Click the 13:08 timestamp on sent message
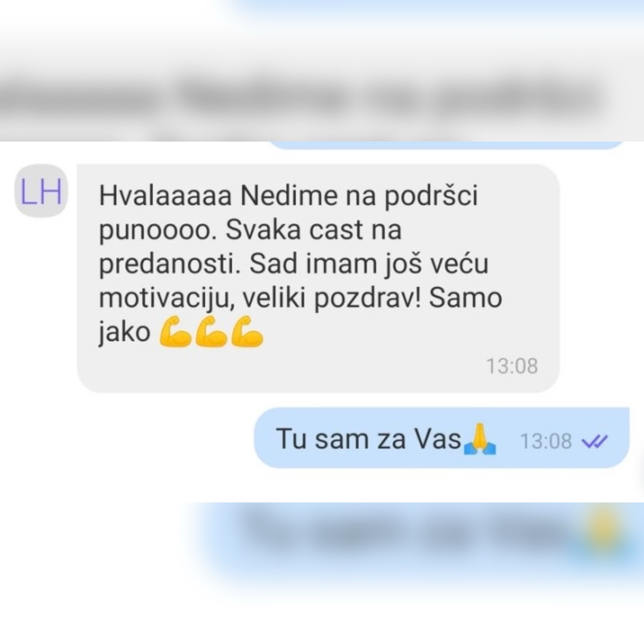Image resolution: width=644 pixels, height=644 pixels. pos(546,441)
